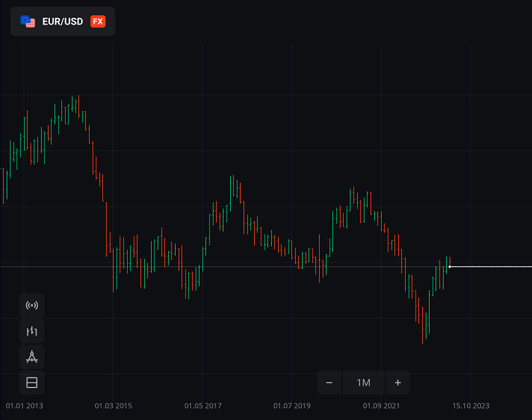Image resolution: width=532 pixels, height=420 pixels.
Task: Click the 01.03 2015 date label
Action: [x=113, y=406]
